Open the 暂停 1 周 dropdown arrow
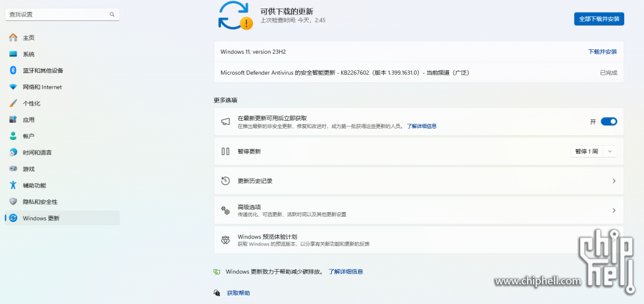Viewport: 644px width, 304px height. (x=610, y=152)
